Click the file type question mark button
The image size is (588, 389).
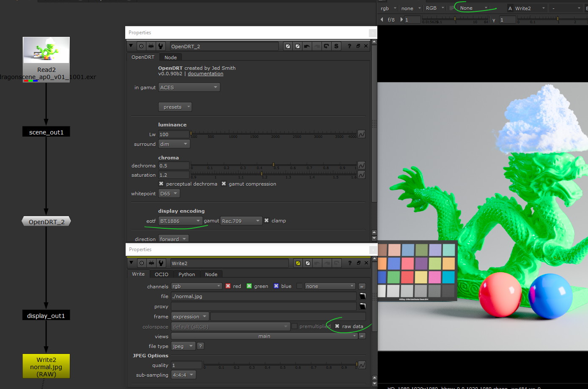201,346
